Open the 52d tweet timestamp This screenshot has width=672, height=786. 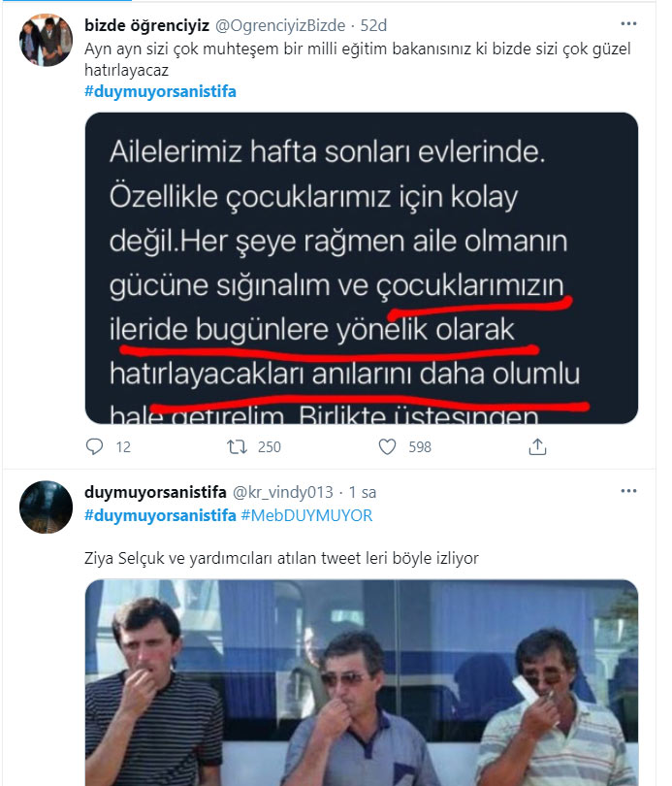tap(376, 23)
